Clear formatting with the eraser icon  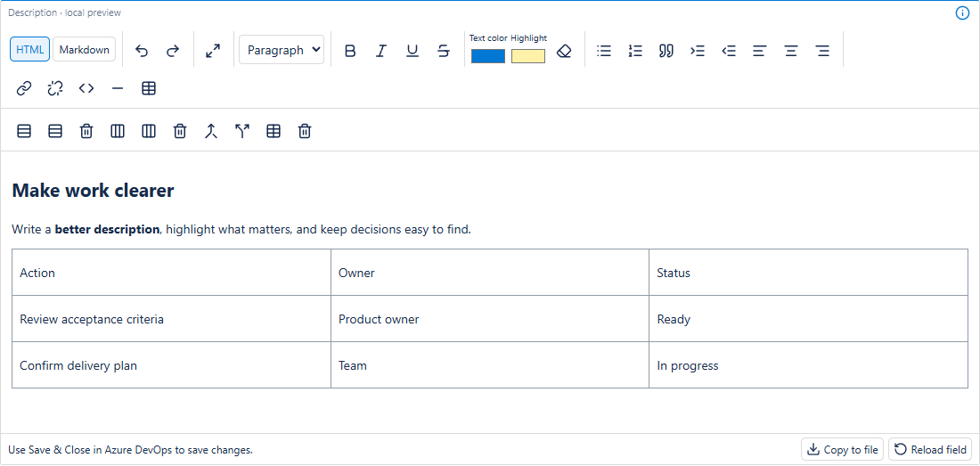[564, 51]
